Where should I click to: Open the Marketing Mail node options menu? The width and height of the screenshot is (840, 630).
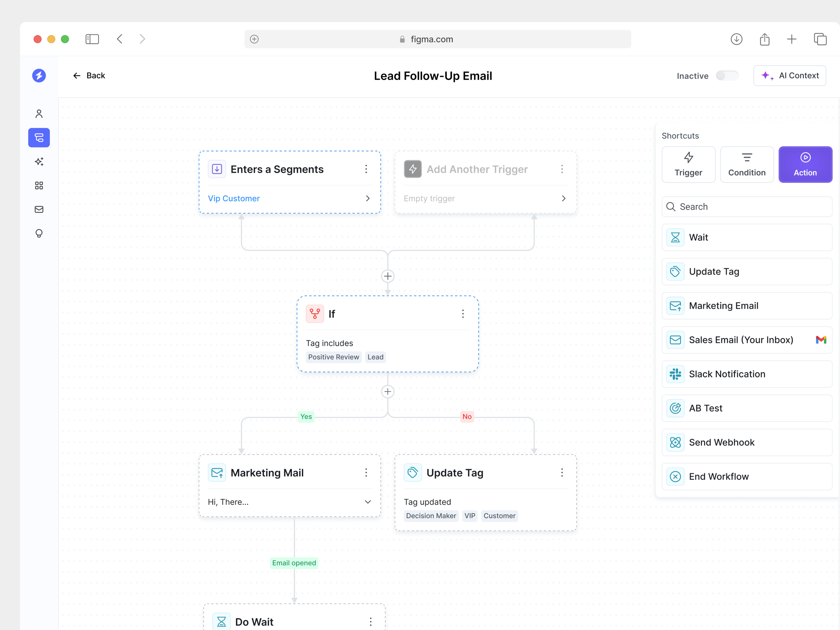click(366, 472)
